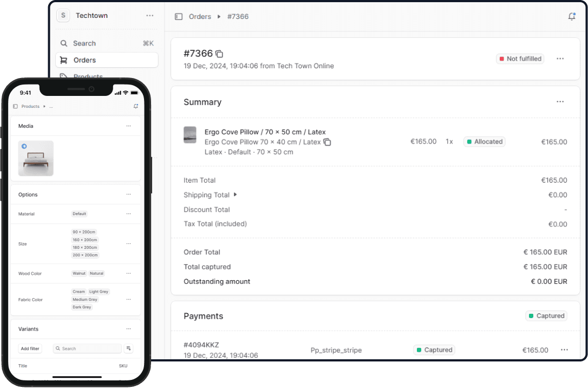This screenshot has width=588, height=388.
Task: Open the bed product image thumbnail
Action: coord(36,158)
